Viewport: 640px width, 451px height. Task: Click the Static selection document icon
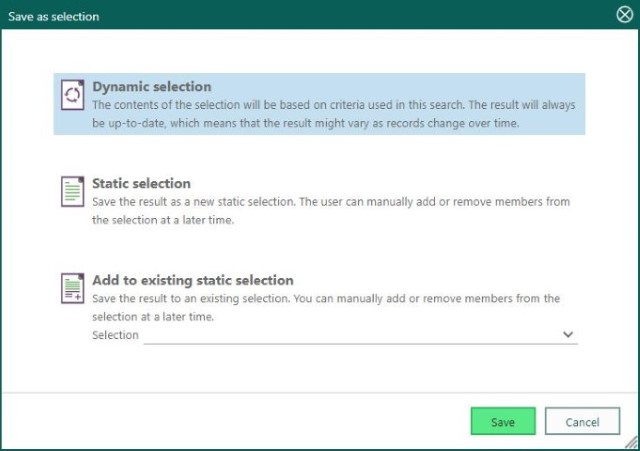coord(73,192)
